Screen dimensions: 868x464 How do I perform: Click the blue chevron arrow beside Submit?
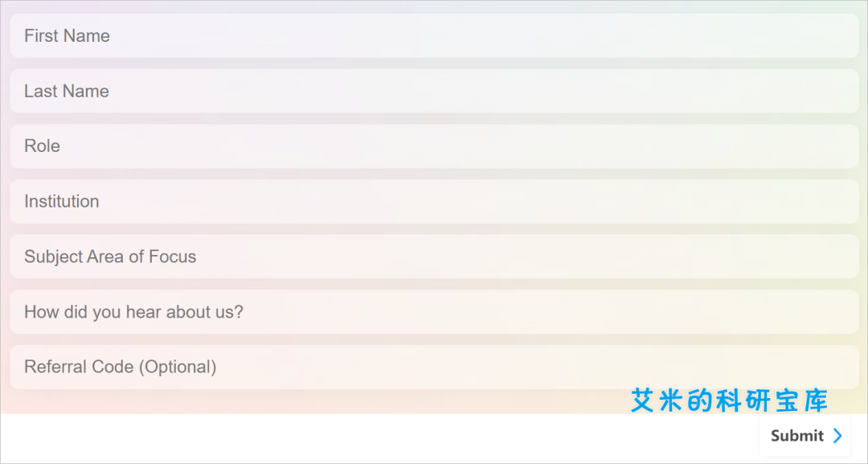(x=837, y=436)
